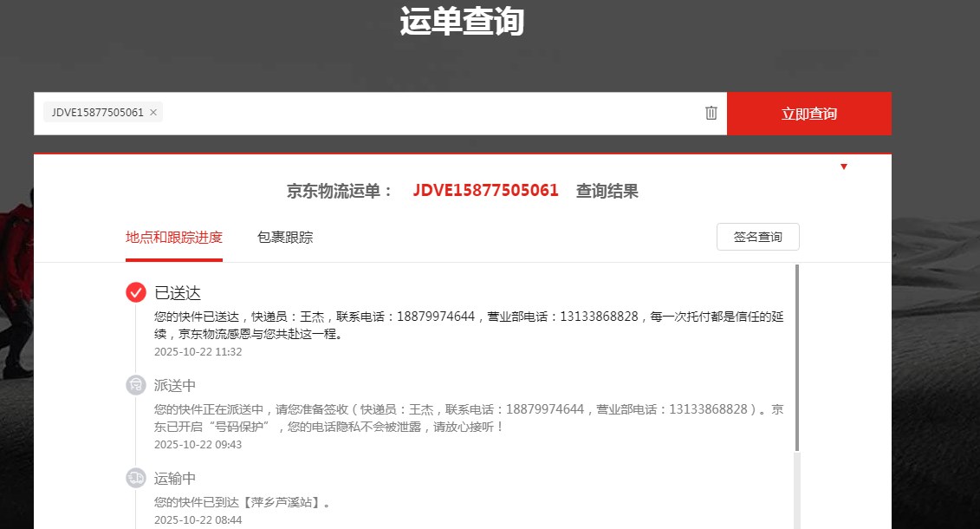Remove the JDVE15877505061 tag with its ×
The width and height of the screenshot is (980, 529).
pyautogui.click(x=153, y=113)
